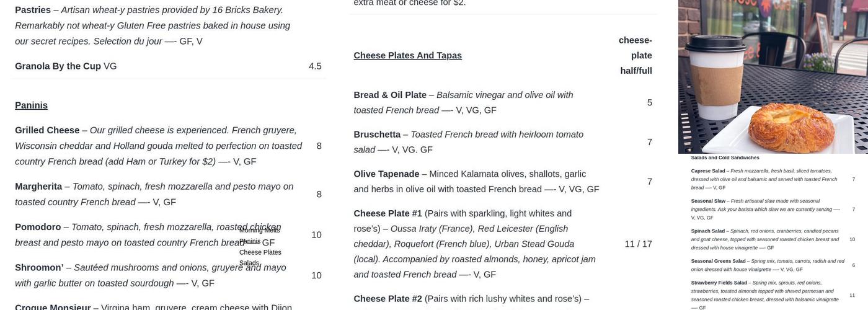The image size is (868, 310).
Task: Select the Grilled Cheese panini name
Action: point(47,130)
